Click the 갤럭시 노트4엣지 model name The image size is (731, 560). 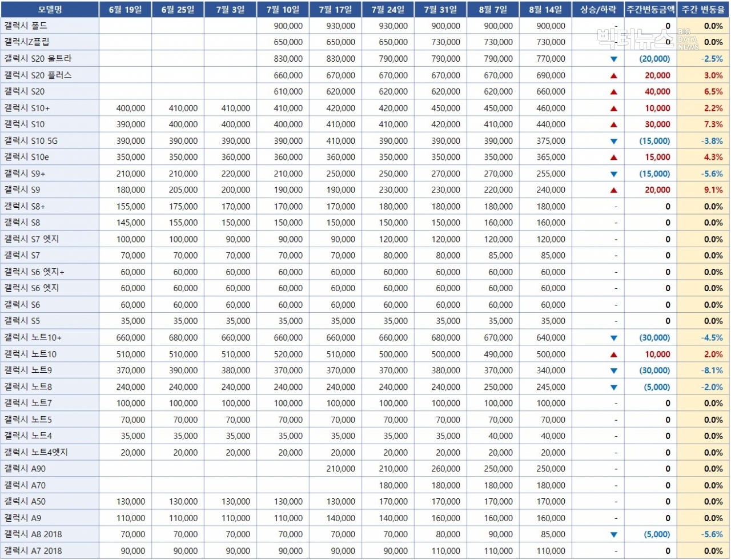pos(36,453)
